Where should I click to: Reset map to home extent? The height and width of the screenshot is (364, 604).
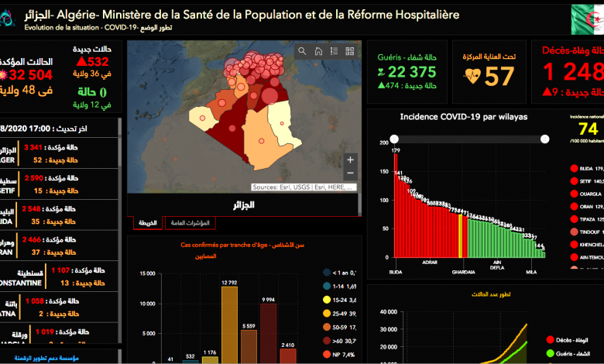(318, 51)
